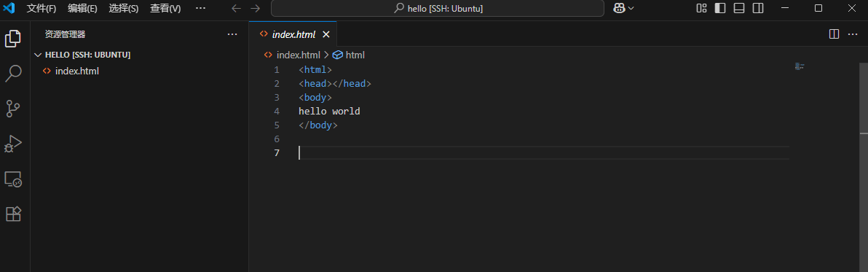Open the 文件(F) menu
The image size is (868, 272).
point(42,8)
